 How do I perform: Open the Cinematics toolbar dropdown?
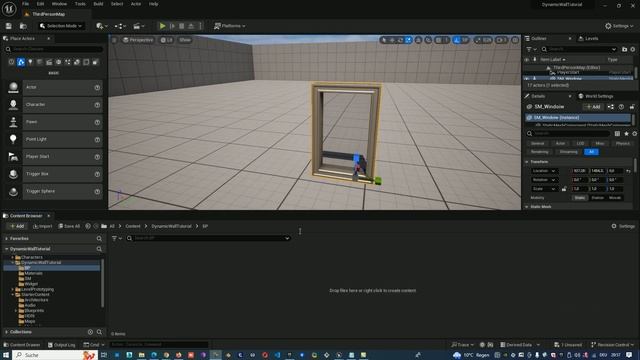139,26
